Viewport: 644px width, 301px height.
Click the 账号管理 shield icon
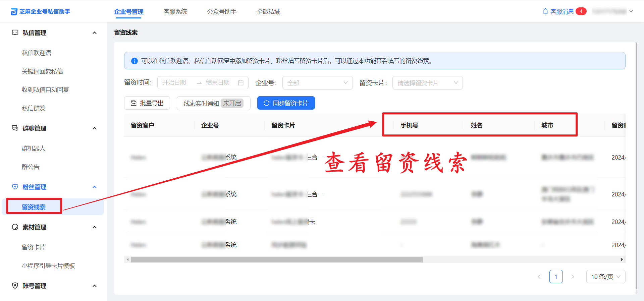15,286
